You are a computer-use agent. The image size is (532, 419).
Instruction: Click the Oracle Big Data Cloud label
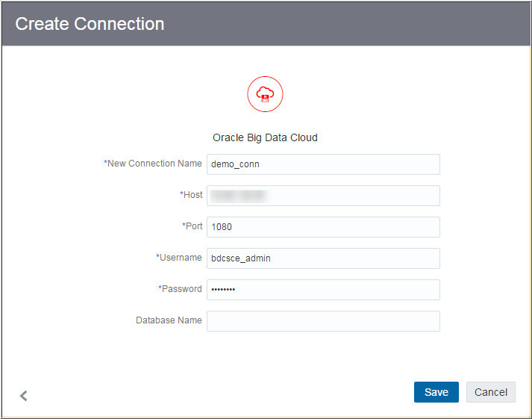[265, 137]
